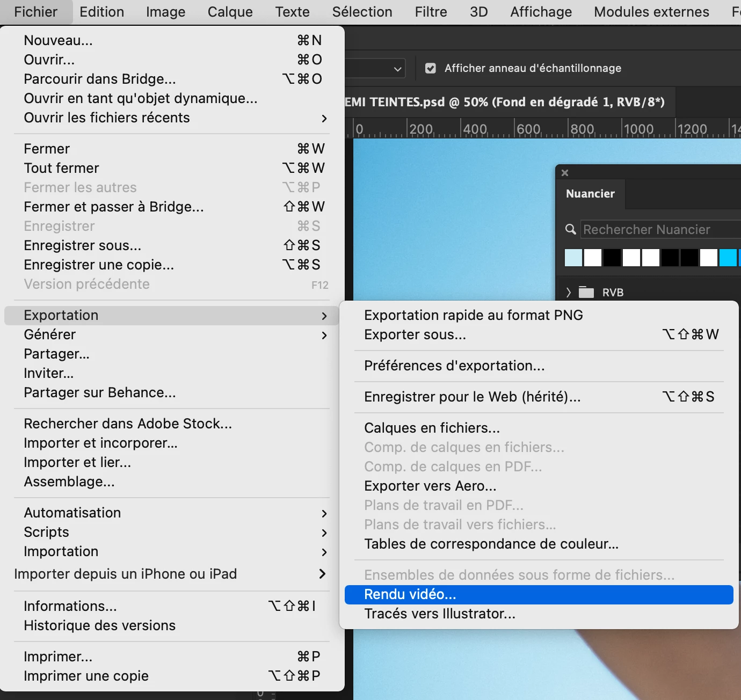Choose Fermer et passer à Bridge…
The image size is (741, 700).
[172, 207]
